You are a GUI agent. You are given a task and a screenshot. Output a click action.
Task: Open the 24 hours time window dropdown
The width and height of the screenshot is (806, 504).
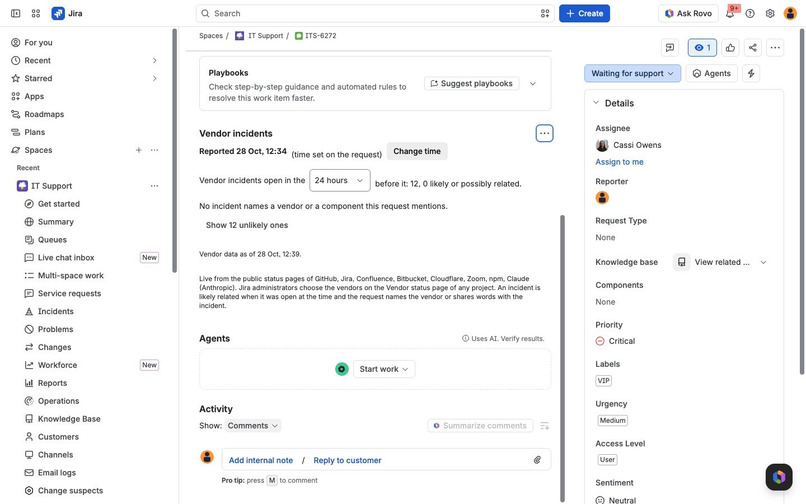pyautogui.click(x=339, y=181)
